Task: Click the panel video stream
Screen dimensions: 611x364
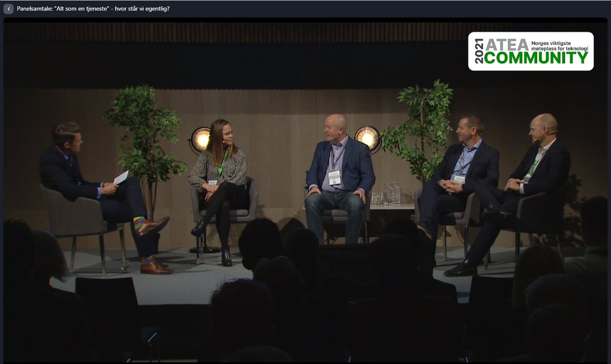Action: [305, 192]
